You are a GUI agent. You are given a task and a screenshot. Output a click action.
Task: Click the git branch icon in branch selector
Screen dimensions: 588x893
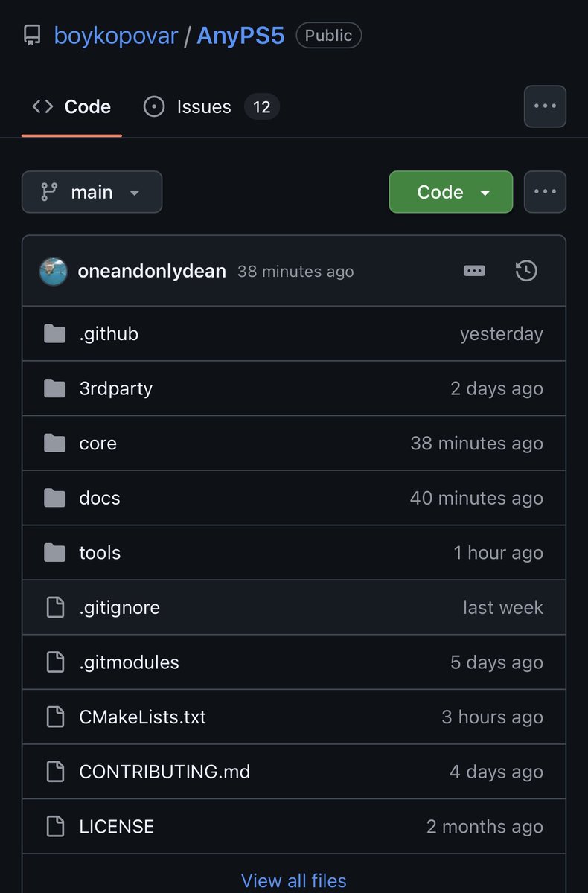coord(49,192)
